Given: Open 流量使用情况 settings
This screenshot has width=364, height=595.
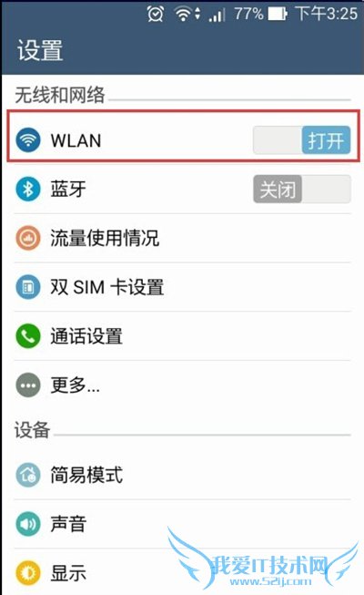Looking at the screenshot, I should 182,238.
